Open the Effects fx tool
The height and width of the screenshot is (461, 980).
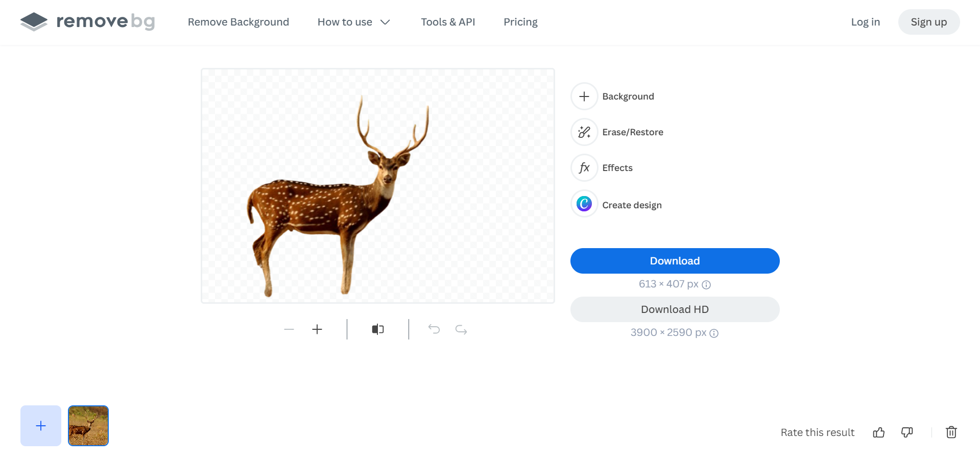(584, 168)
